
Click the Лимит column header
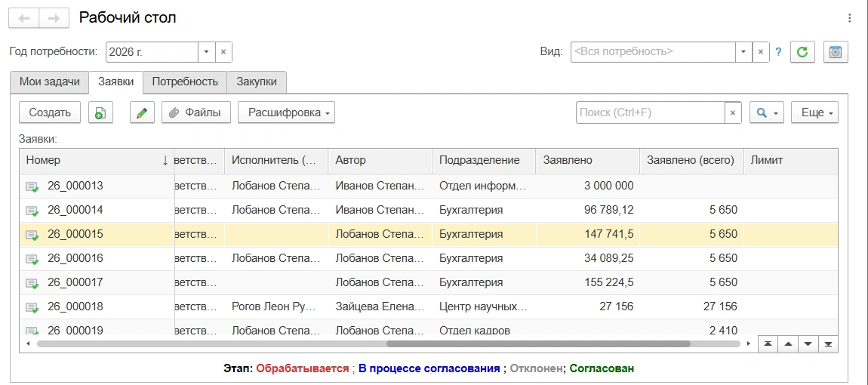[x=790, y=161]
